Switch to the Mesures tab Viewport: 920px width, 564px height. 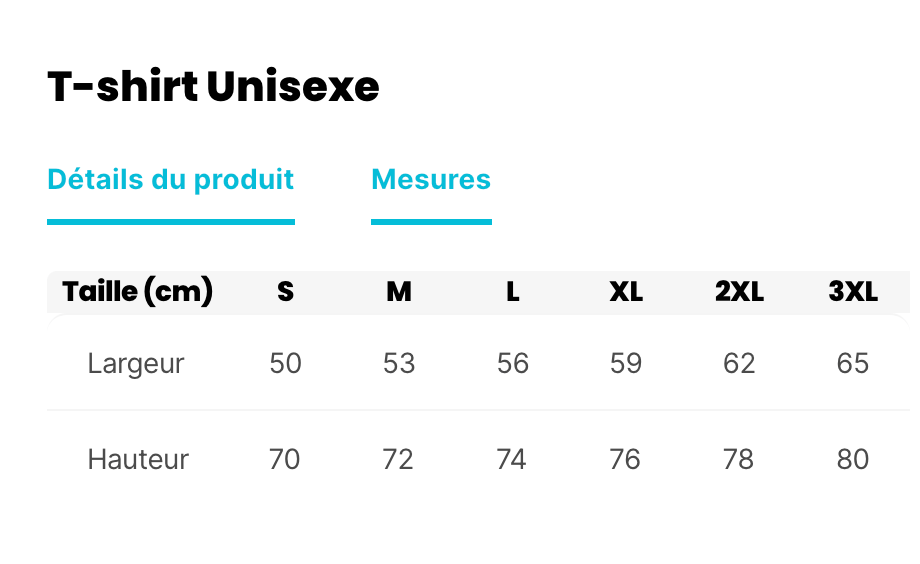click(x=431, y=180)
